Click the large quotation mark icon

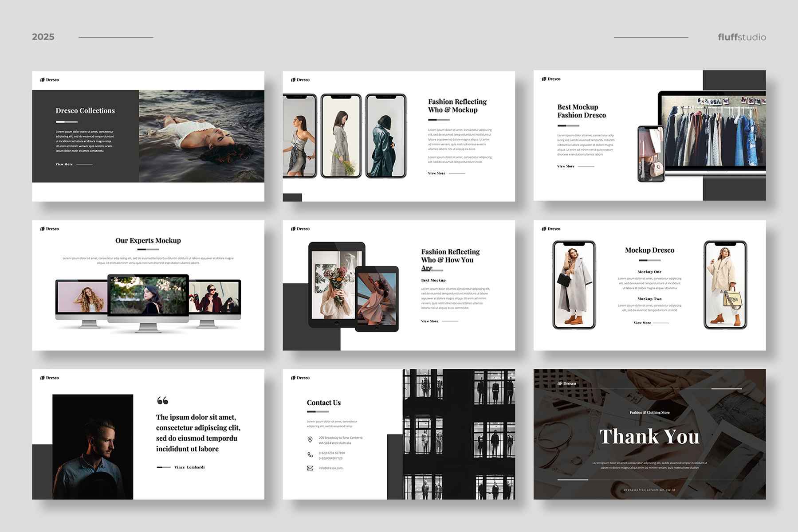162,401
